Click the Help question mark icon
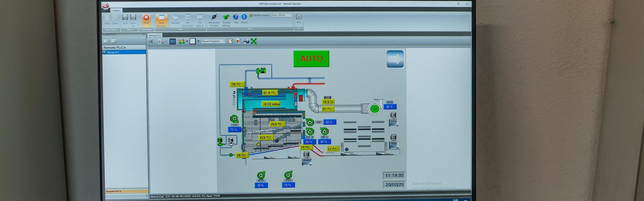Viewport: 644px width, 201px height. click(236, 17)
